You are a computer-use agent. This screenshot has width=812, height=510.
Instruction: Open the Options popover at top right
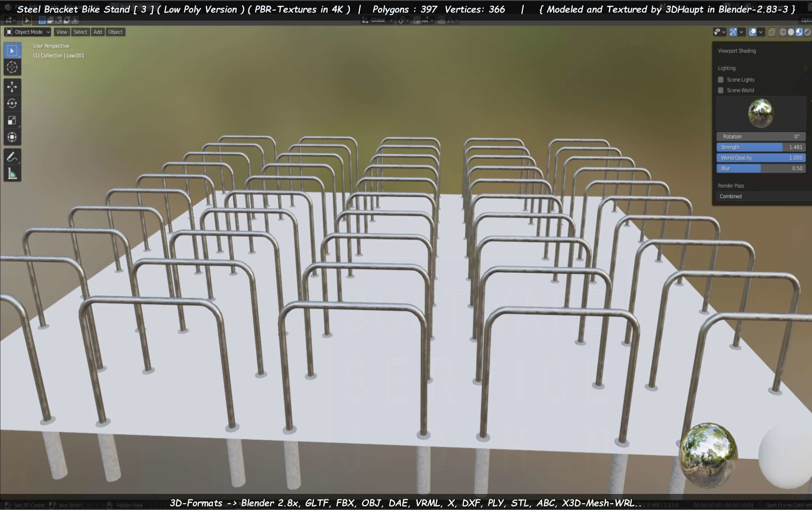tap(806, 21)
